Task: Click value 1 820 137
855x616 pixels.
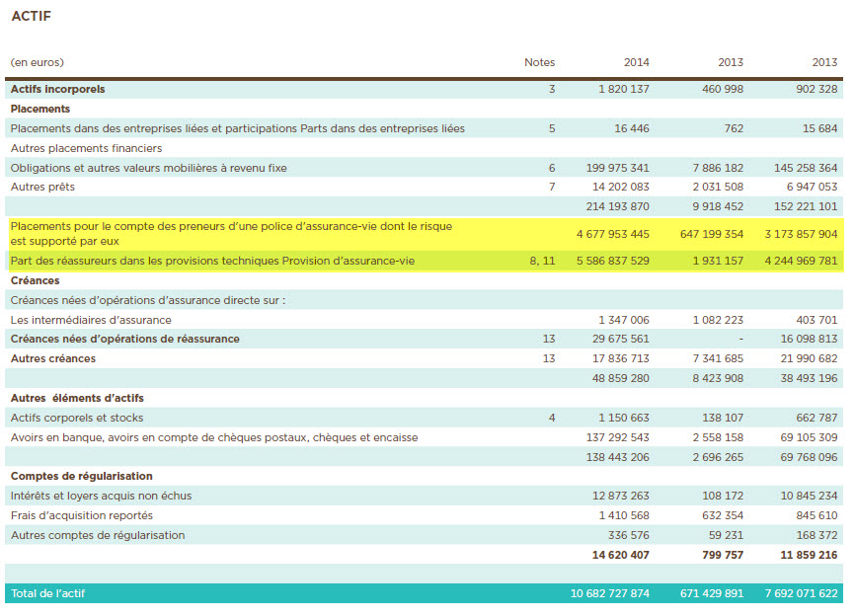Action: [x=624, y=90]
